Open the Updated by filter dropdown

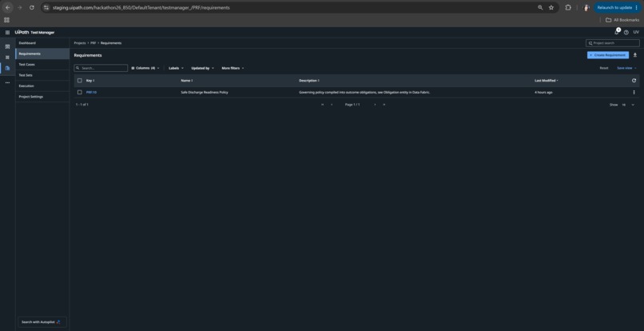tap(202, 68)
